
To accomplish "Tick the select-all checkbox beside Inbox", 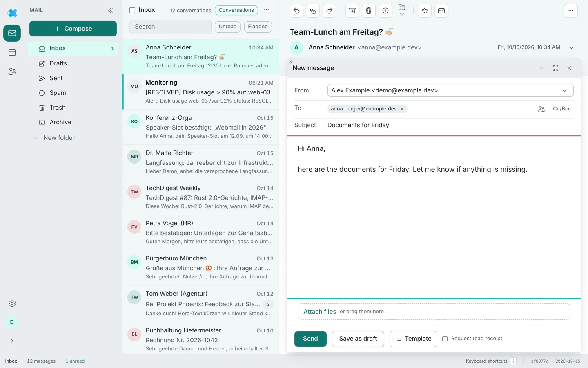I will (x=132, y=10).
